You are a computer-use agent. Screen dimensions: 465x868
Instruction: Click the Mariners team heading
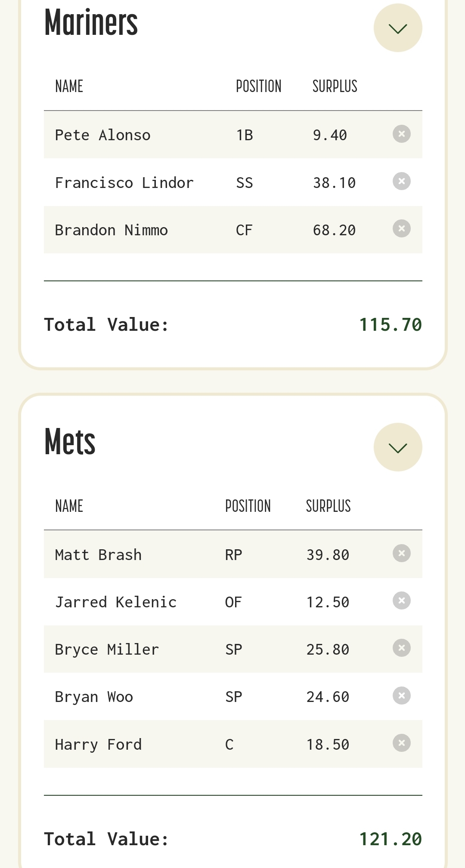[x=91, y=23]
